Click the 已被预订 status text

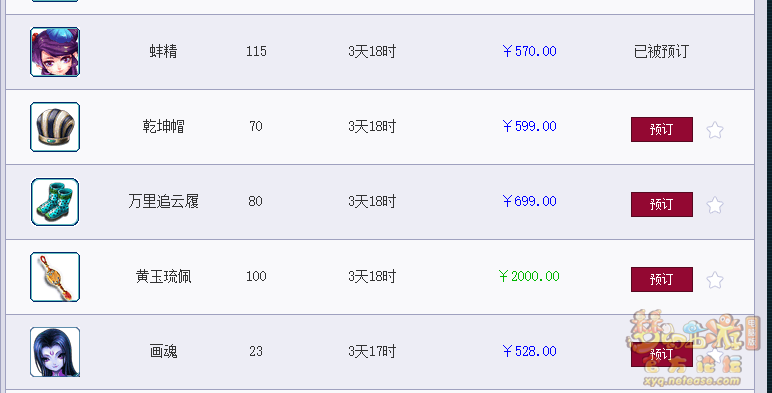(x=661, y=51)
